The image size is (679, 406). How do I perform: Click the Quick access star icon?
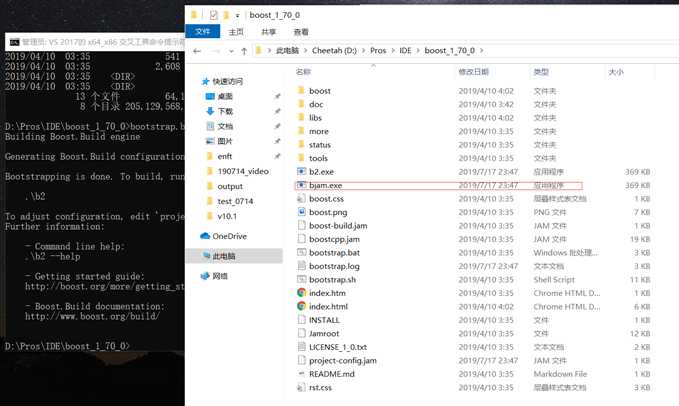point(205,81)
